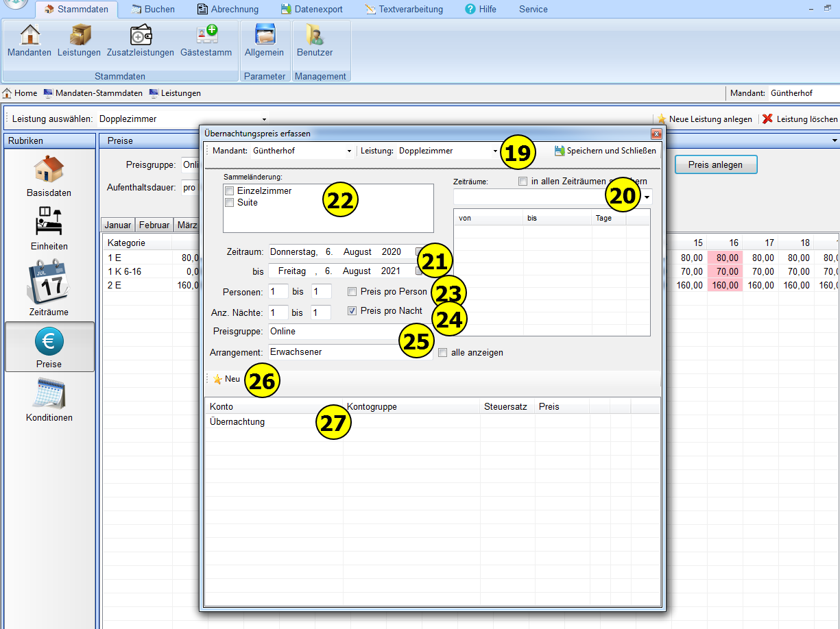Click Speichern und Schließen

point(605,151)
